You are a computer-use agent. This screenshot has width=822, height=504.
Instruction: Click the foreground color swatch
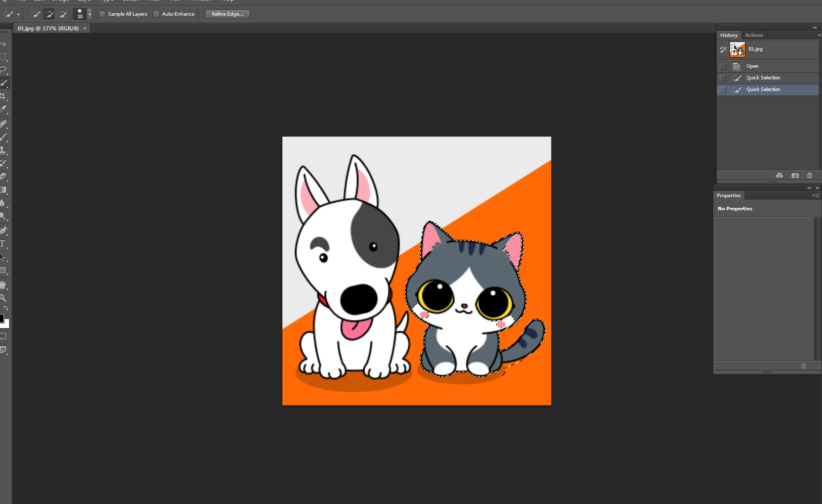pos(2,318)
